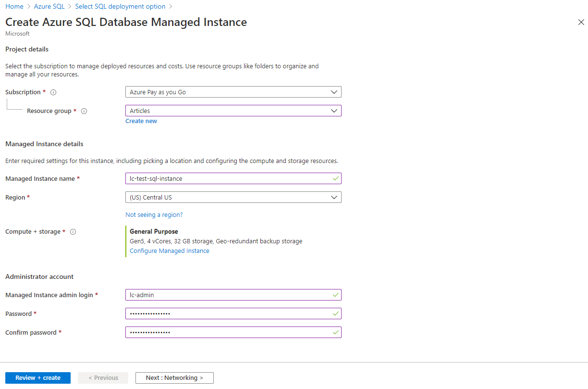Expand the Resource group dropdown

point(233,111)
